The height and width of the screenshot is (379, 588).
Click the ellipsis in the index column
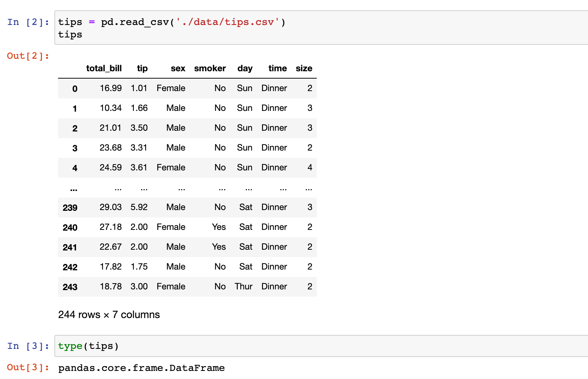74,189
